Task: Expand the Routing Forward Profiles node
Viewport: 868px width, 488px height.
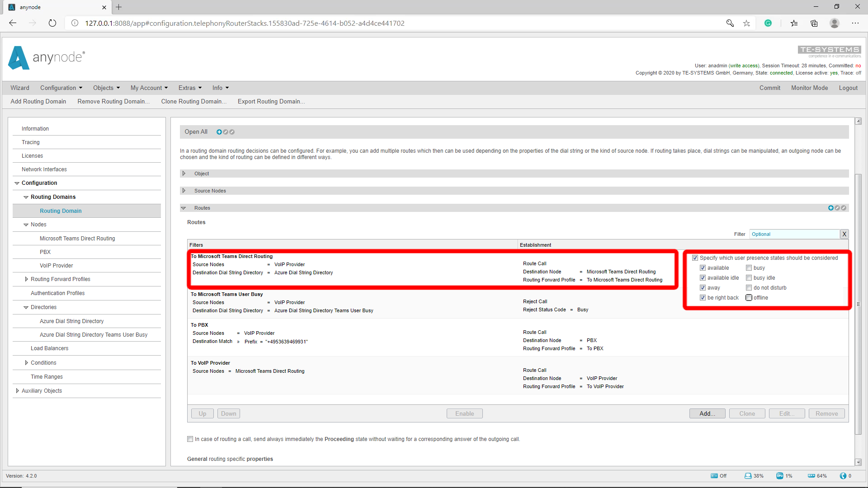Action: click(26, 279)
